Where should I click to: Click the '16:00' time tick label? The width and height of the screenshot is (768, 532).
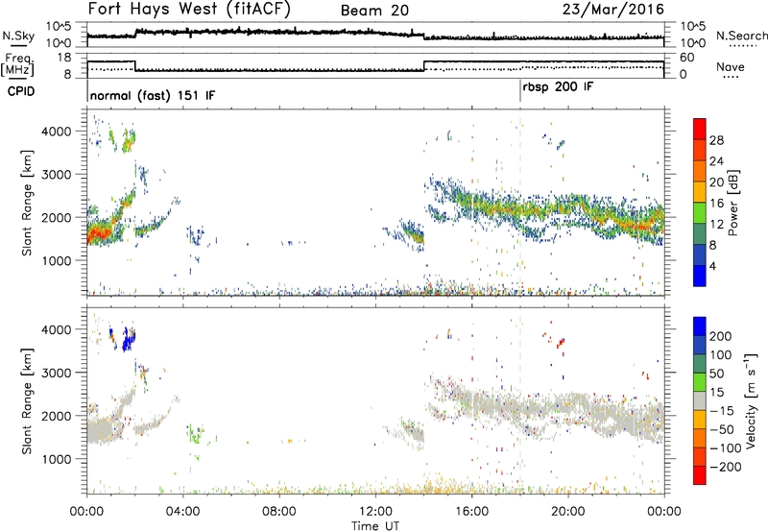471,512
